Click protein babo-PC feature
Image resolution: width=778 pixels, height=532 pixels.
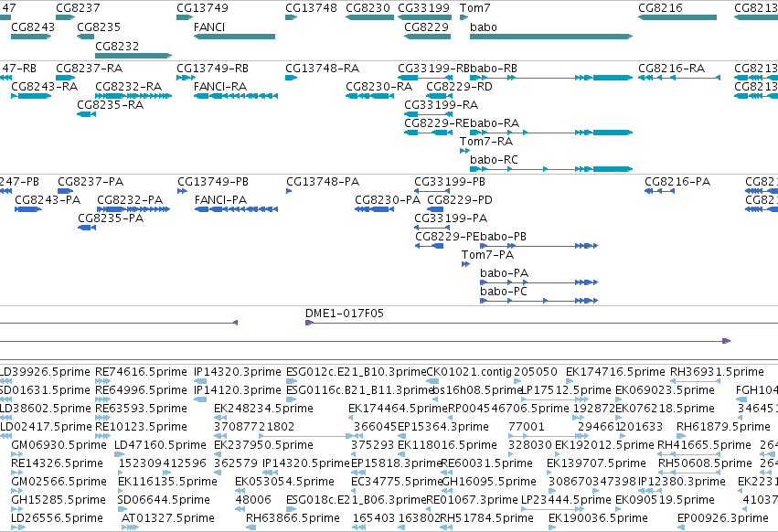tap(538, 301)
